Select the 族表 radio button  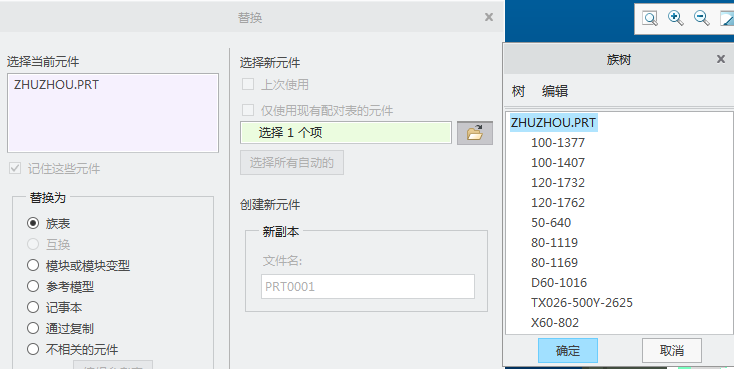[x=33, y=223]
